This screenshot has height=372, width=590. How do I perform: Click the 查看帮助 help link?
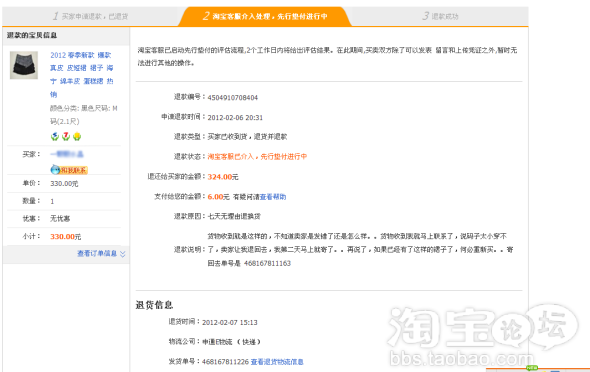pos(273,197)
